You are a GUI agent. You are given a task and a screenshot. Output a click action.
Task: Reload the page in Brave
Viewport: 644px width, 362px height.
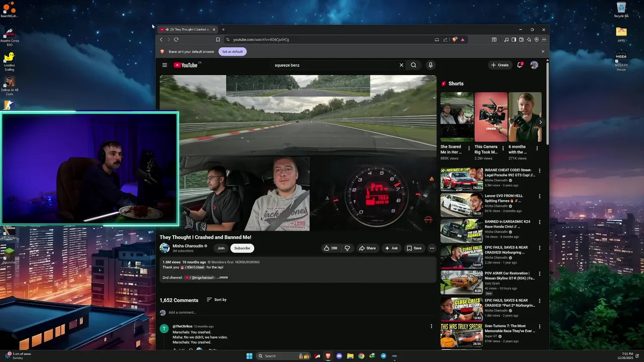pos(176,39)
